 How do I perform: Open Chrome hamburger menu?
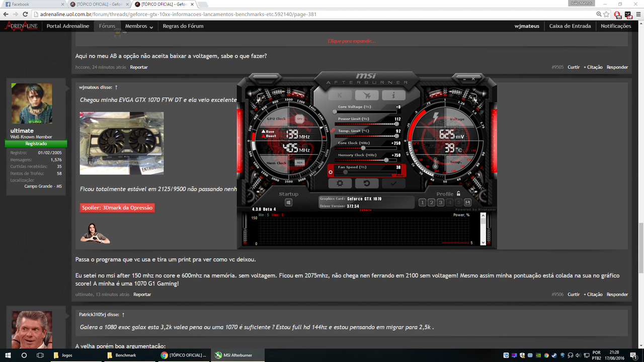pos(637,14)
